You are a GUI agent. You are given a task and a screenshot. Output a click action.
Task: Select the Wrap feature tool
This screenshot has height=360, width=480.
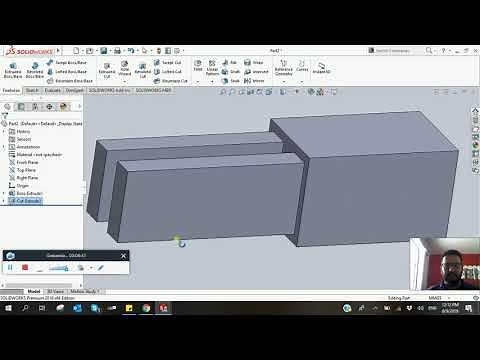(x=254, y=63)
